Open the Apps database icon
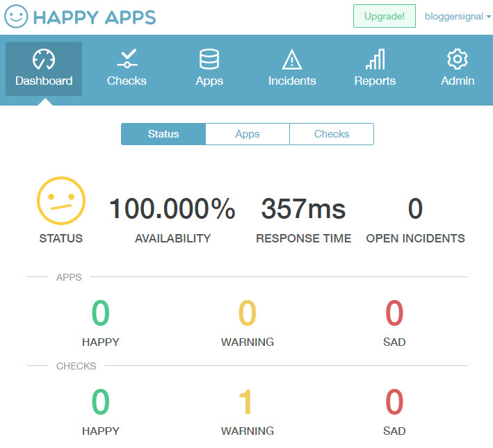Image resolution: width=493 pixels, height=448 pixels. point(209,59)
